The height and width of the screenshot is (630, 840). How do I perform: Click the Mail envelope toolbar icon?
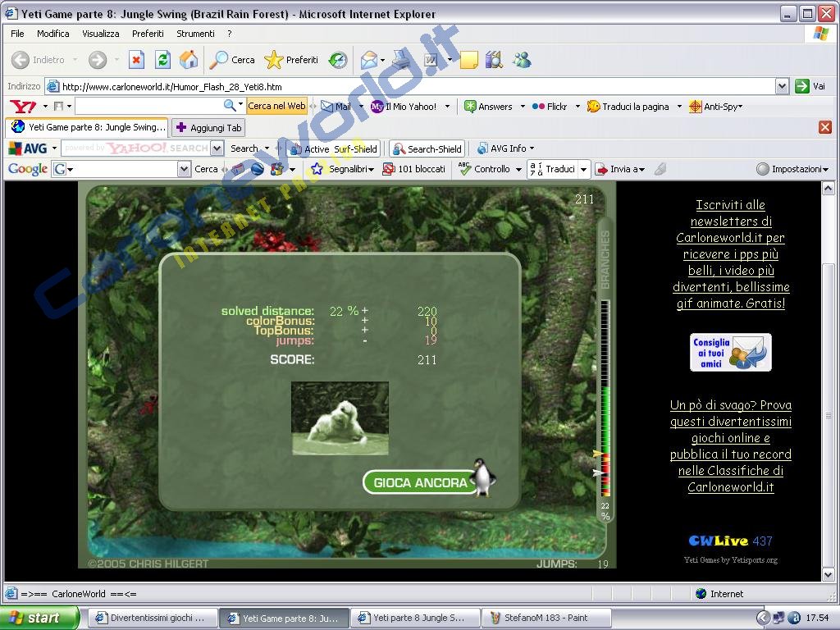[369, 60]
